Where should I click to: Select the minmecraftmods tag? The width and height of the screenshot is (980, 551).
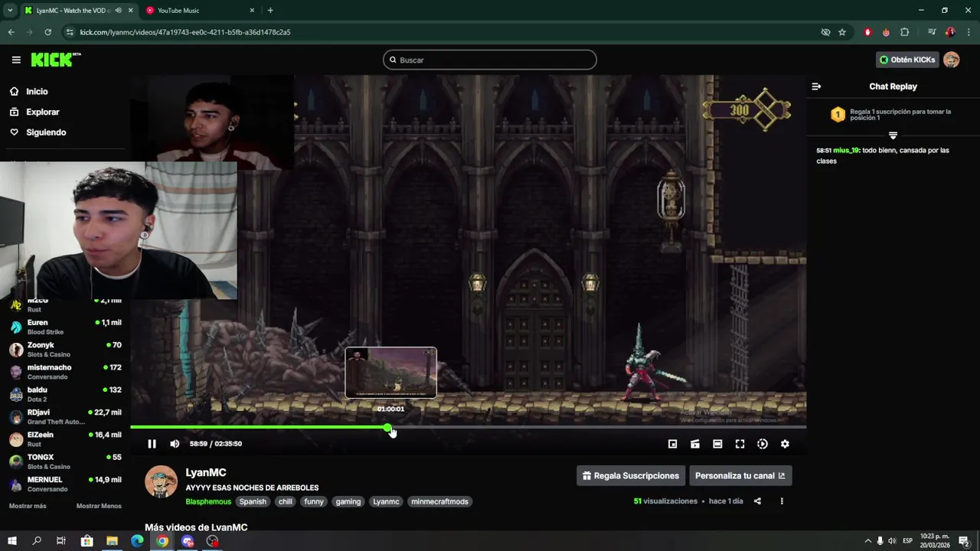pos(439,502)
